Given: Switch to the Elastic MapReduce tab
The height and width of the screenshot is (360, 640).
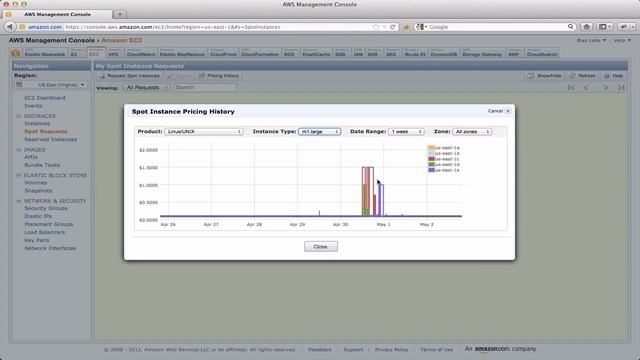Looking at the screenshot, I should click(182, 53).
